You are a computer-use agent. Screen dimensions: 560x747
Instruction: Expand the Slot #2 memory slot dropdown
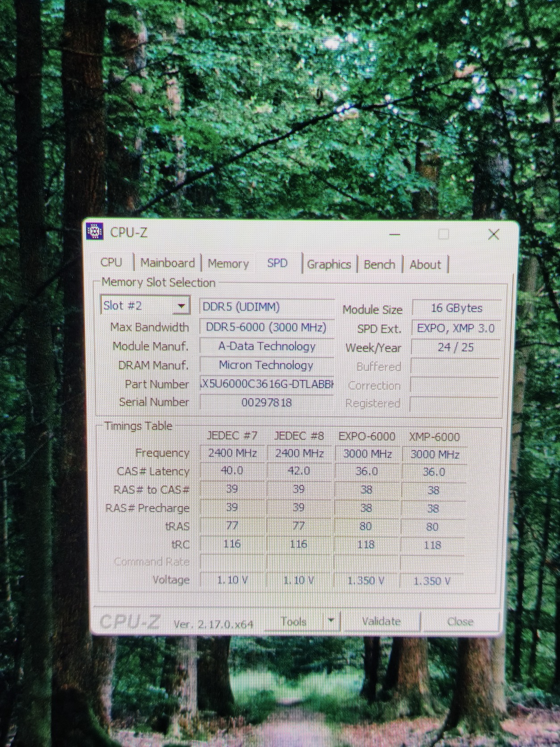pos(181,306)
